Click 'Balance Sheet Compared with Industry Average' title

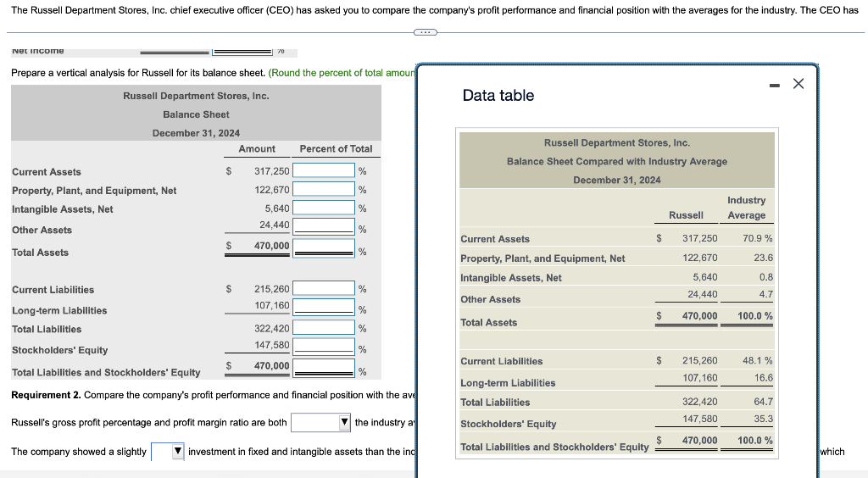(617, 162)
